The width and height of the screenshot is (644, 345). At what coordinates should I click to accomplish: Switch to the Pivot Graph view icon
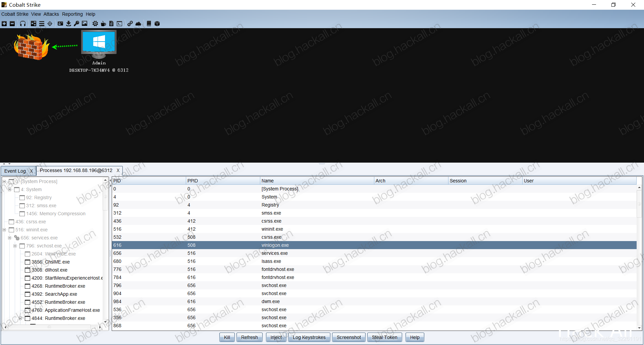[x=34, y=23]
